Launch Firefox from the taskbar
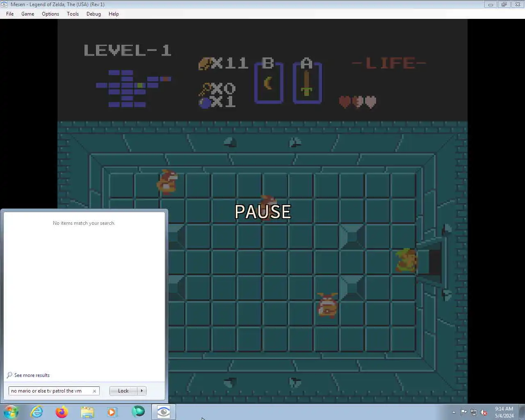 point(62,411)
